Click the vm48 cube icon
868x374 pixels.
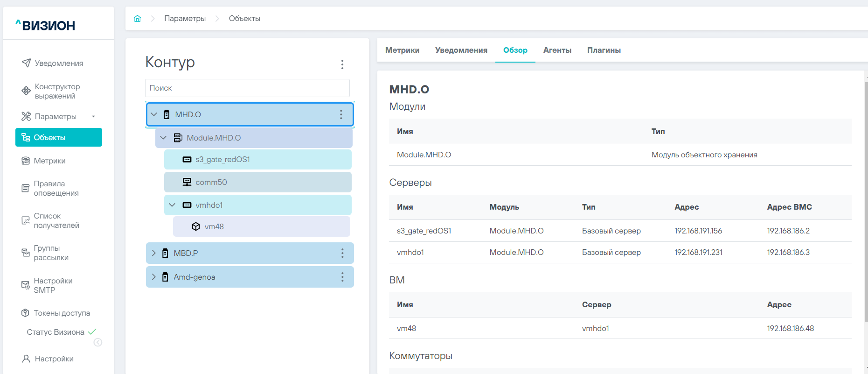tap(196, 226)
